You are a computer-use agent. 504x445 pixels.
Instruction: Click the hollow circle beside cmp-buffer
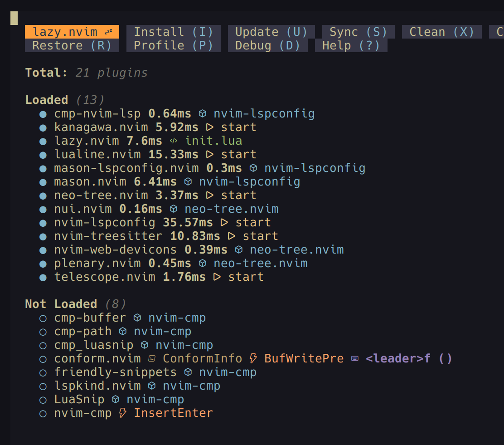pyautogui.click(x=43, y=318)
